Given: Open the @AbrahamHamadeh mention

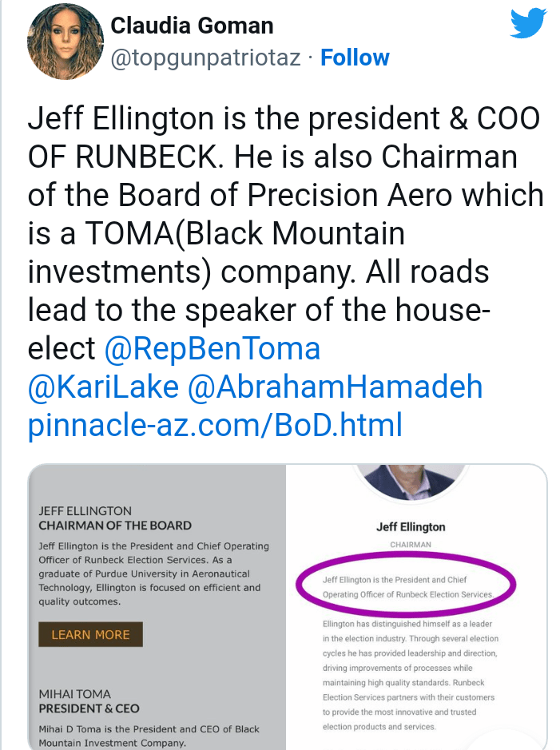Looking at the screenshot, I should pos(335,387).
